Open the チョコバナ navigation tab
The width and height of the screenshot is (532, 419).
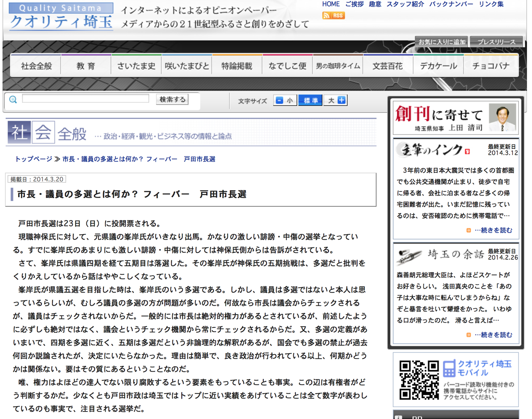(491, 66)
